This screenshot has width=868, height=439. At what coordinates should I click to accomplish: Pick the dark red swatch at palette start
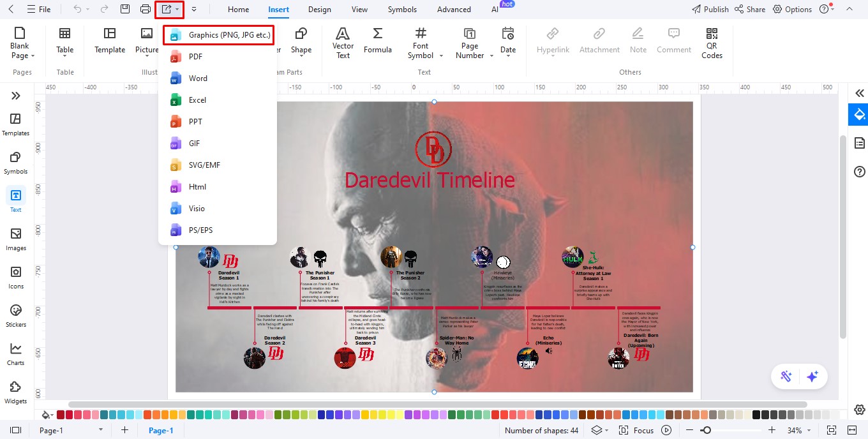pos(61,415)
